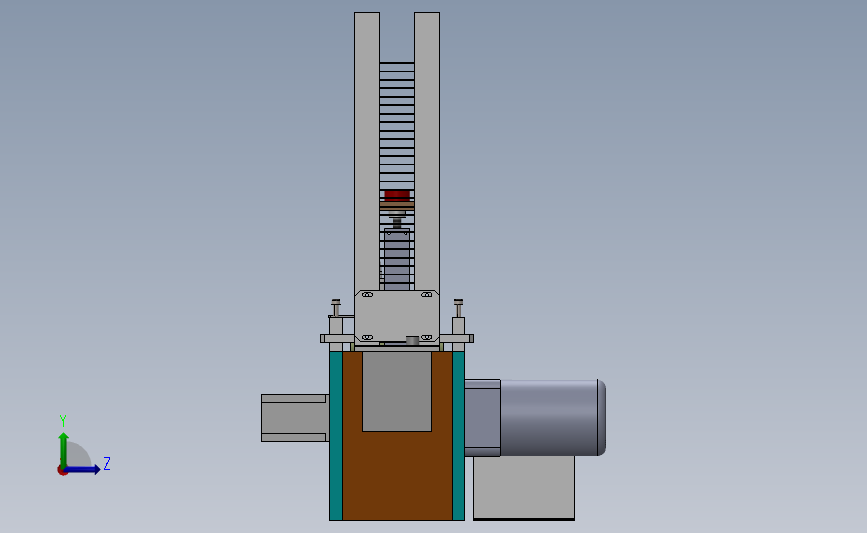Select the ribbed cylinder body between columns
The image size is (867, 533).
(x=397, y=259)
